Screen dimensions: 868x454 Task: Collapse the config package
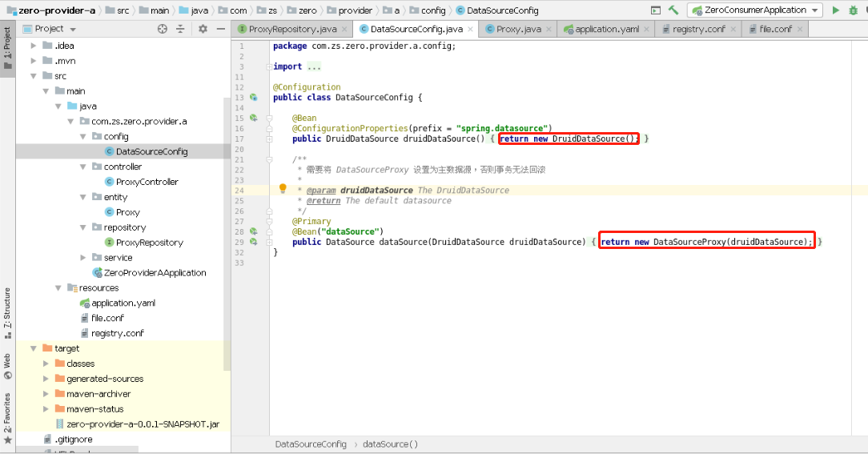(83, 136)
